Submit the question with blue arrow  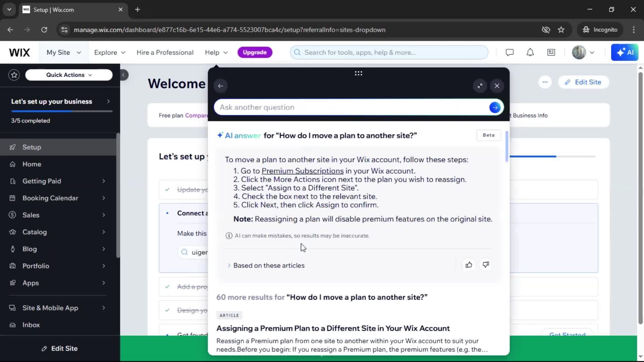pos(495,108)
